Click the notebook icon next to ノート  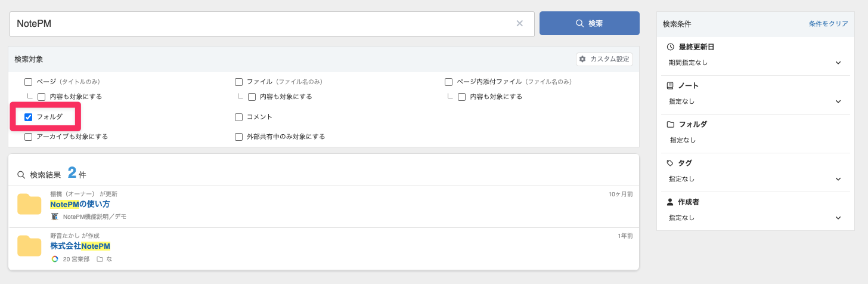point(670,85)
